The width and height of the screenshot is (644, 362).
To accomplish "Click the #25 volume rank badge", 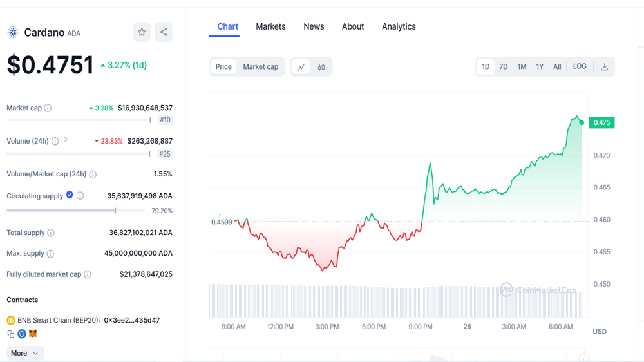I will coord(165,154).
